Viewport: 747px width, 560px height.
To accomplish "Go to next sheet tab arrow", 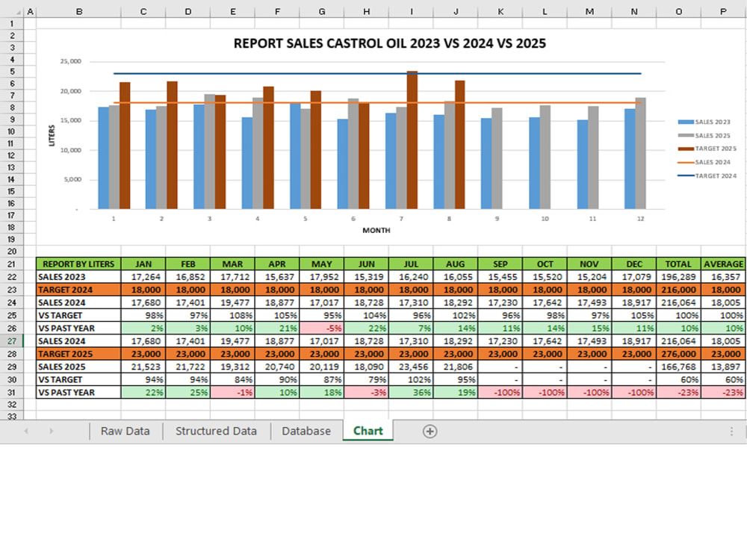I will click(52, 431).
